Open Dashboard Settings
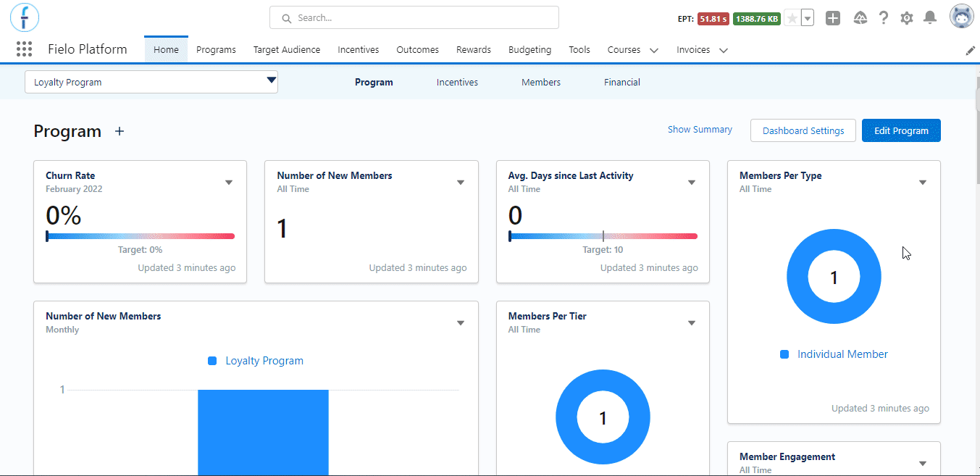 (803, 130)
